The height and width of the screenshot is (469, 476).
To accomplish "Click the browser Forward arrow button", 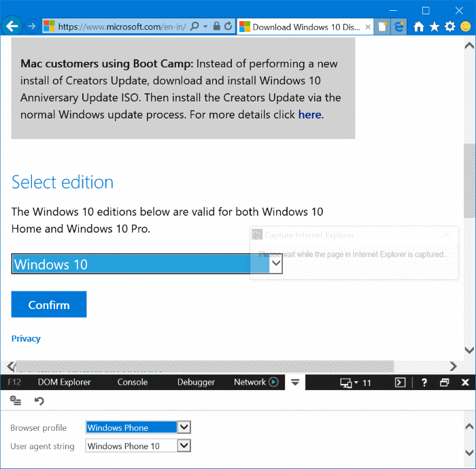I will (31, 27).
